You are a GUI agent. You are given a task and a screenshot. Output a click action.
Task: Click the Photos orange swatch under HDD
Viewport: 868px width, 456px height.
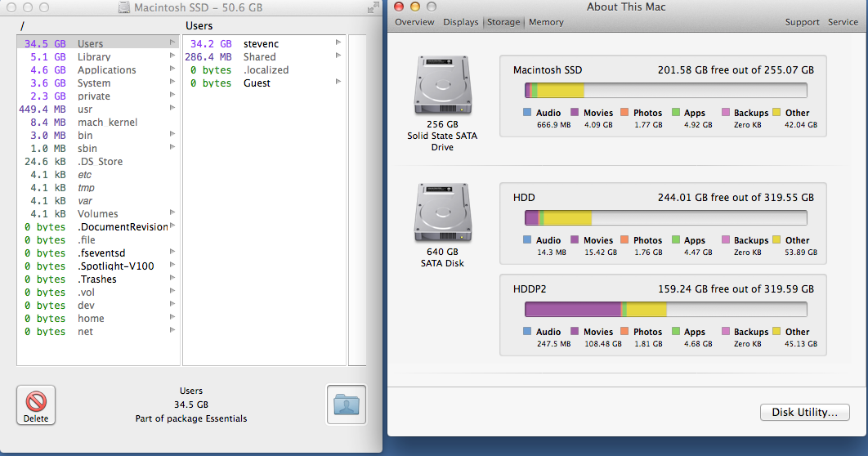click(624, 239)
